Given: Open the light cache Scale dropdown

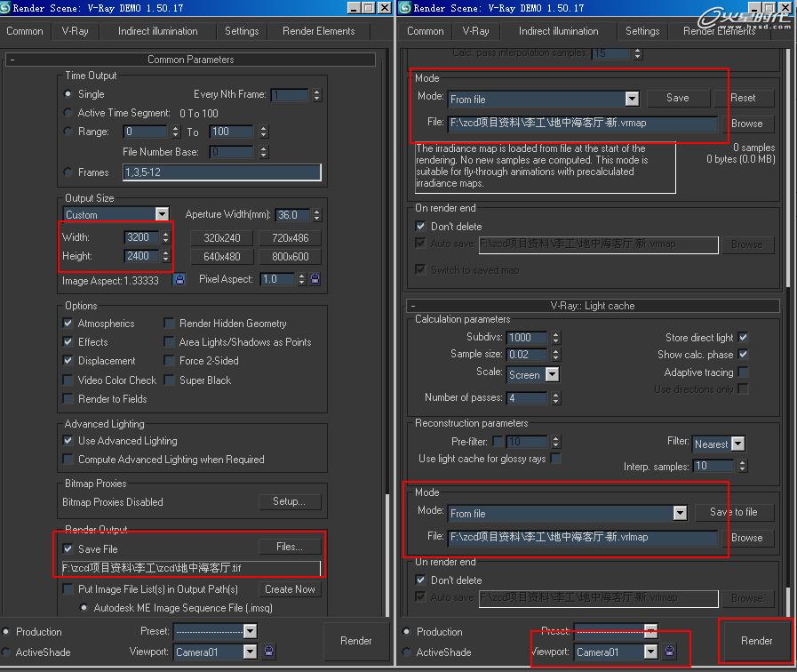Looking at the screenshot, I should pyautogui.click(x=552, y=375).
